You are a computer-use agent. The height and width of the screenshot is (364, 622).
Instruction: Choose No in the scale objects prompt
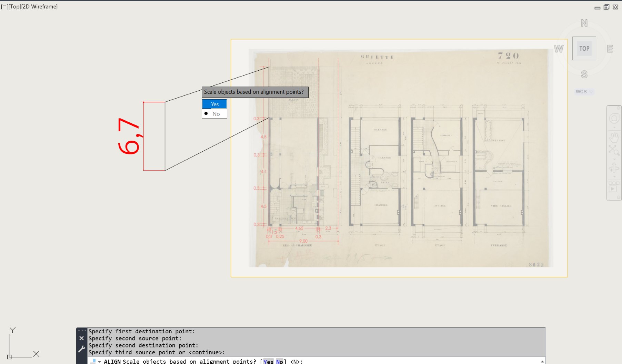214,114
